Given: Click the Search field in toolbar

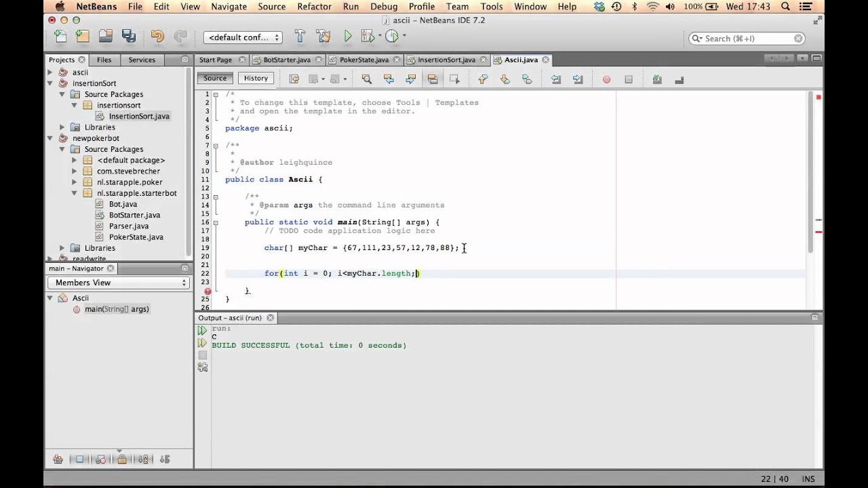Looking at the screenshot, I should (x=747, y=39).
